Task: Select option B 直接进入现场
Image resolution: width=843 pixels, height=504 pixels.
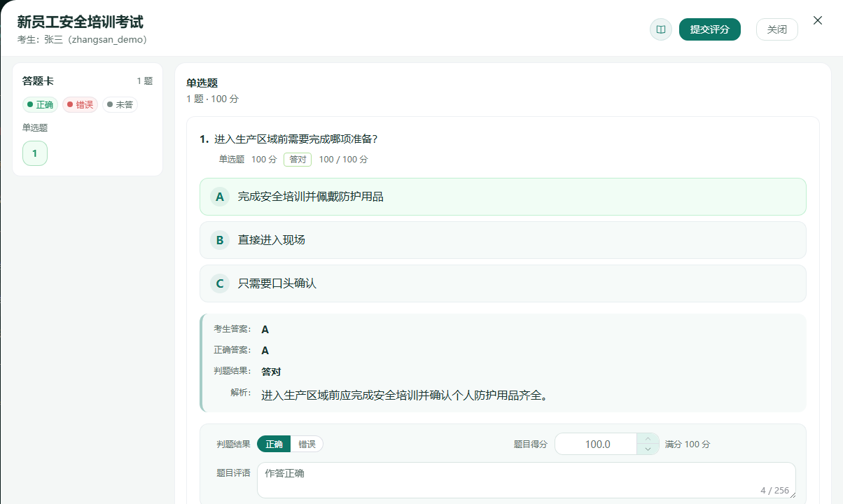Action: (503, 240)
